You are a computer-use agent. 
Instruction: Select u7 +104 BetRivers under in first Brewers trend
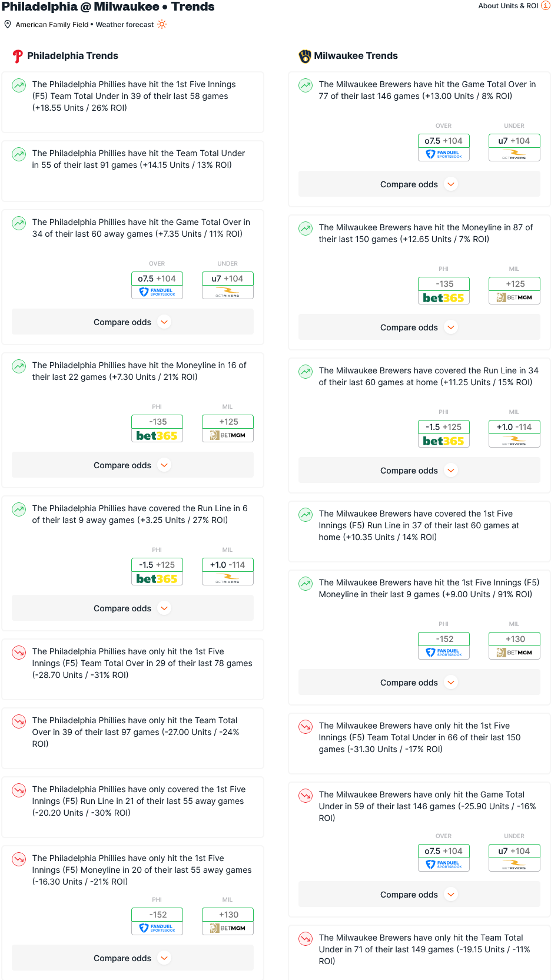515,147
